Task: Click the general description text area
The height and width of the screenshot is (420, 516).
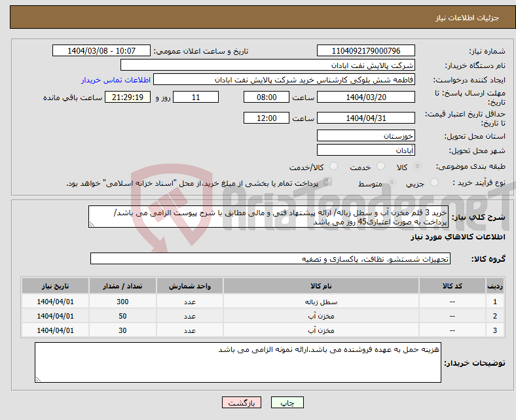Action: [x=268, y=217]
